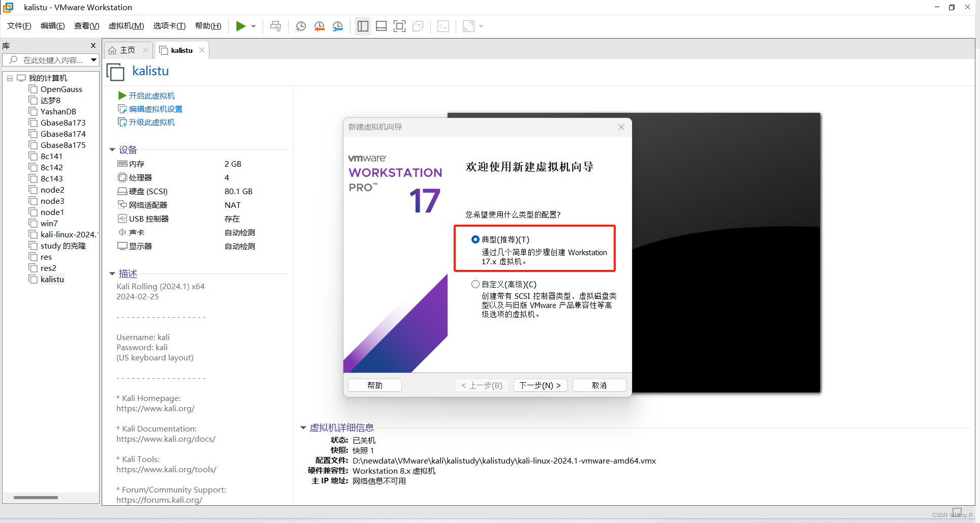Select 达梦8 virtual machine in library
The image size is (980, 523).
(50, 101)
